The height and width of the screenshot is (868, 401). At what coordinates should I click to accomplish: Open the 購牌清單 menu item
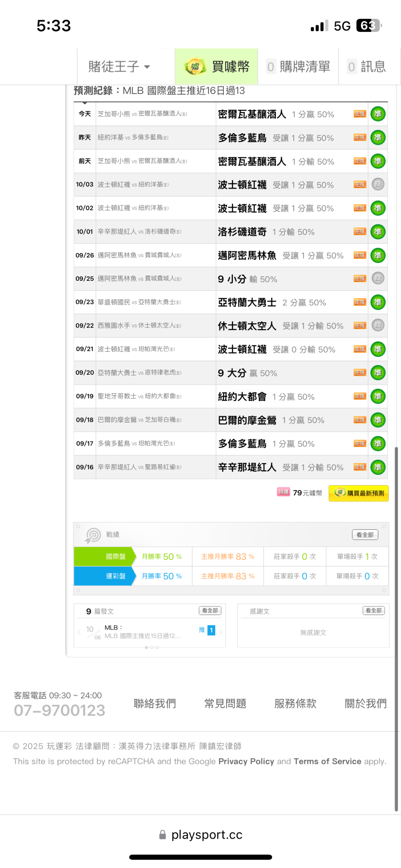[298, 67]
